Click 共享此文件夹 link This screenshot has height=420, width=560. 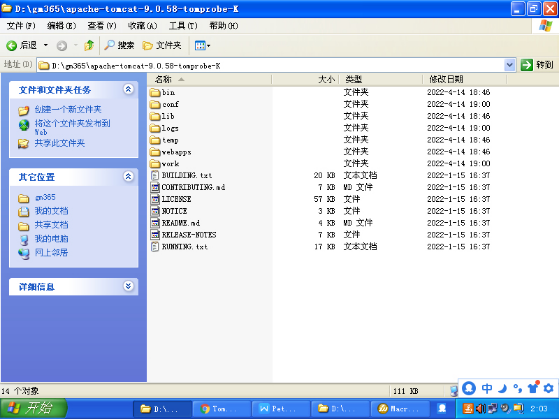tap(60, 143)
